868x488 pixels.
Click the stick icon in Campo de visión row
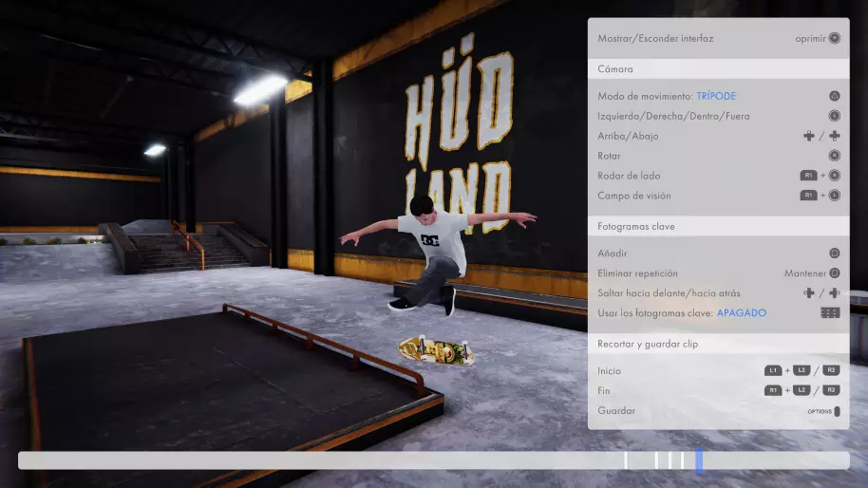pyautogui.click(x=834, y=196)
